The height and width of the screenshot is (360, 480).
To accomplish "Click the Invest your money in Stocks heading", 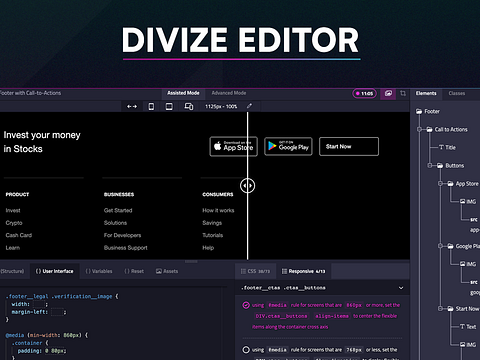I will [x=42, y=142].
